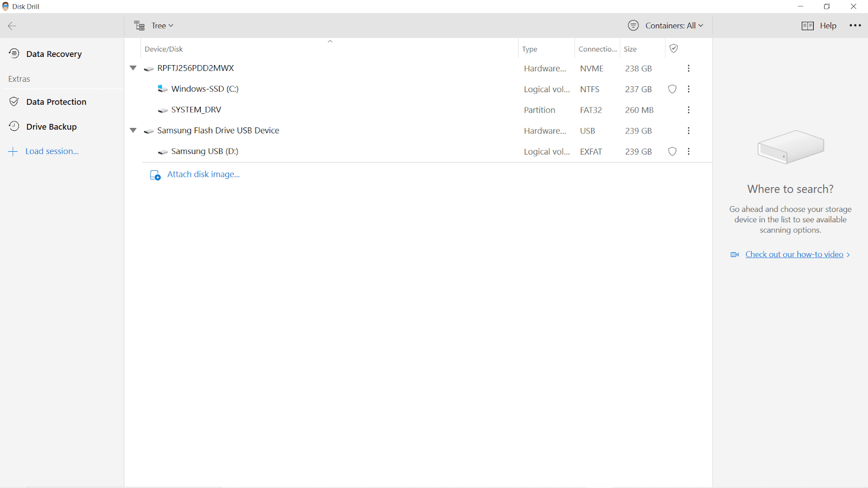Go back using the back arrow
Image resolution: width=868 pixels, height=488 pixels.
[12, 25]
